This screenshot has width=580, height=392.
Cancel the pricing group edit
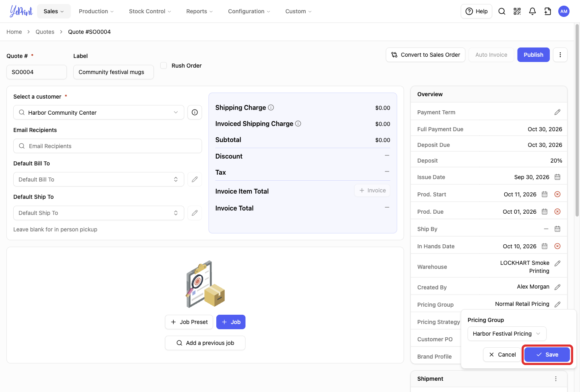point(502,355)
